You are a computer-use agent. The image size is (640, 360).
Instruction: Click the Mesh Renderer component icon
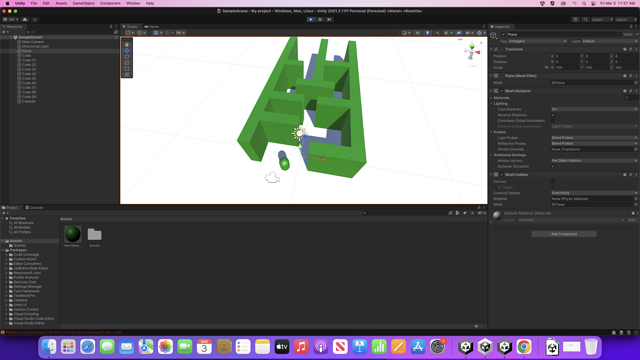(496, 91)
